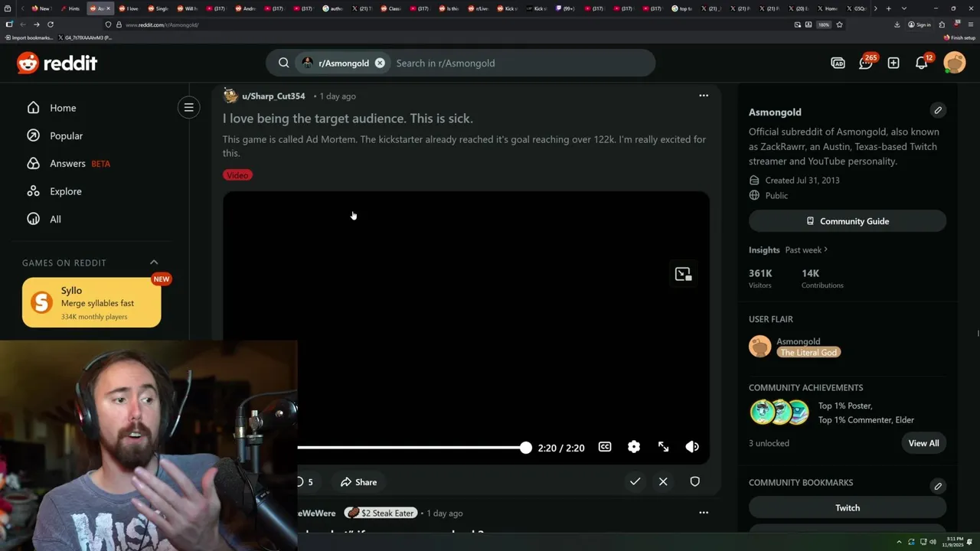Collapse the Games on Reddit section

[x=154, y=262]
